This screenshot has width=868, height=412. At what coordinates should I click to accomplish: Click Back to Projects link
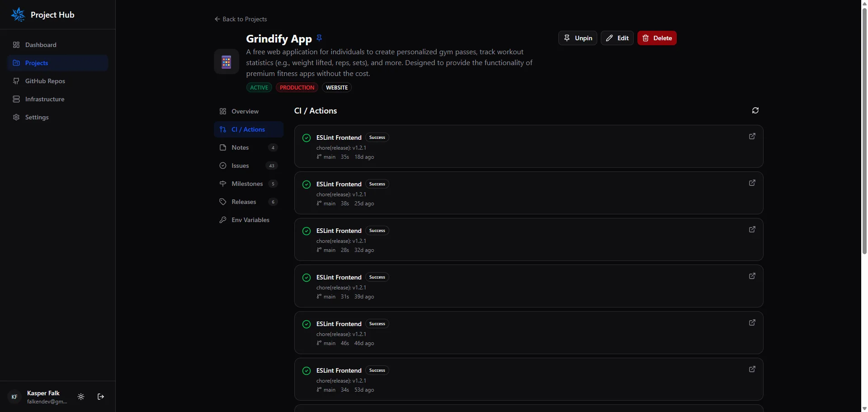coord(241,19)
